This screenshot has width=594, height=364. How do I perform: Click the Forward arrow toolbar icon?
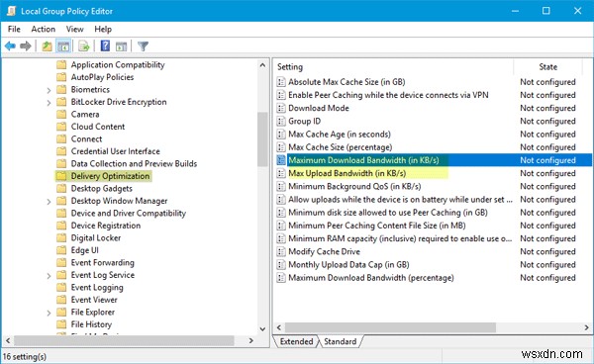tap(26, 46)
